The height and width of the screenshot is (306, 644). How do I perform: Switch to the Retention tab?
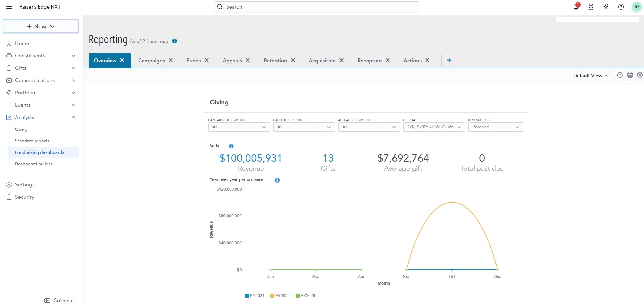pyautogui.click(x=275, y=61)
